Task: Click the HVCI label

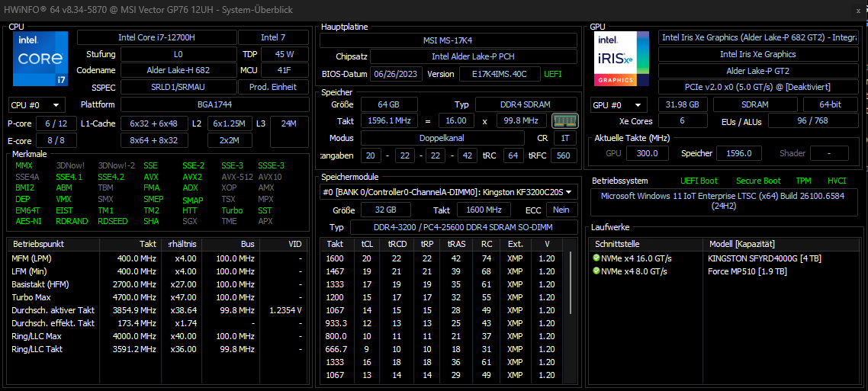Action: 837,181
